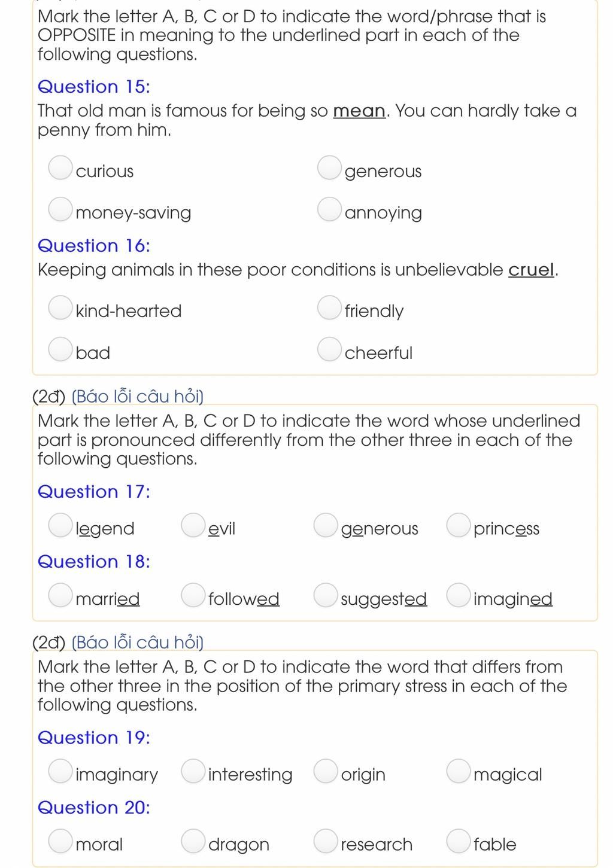
Task: Choose 'legend' in Question 17
Action: 60,525
